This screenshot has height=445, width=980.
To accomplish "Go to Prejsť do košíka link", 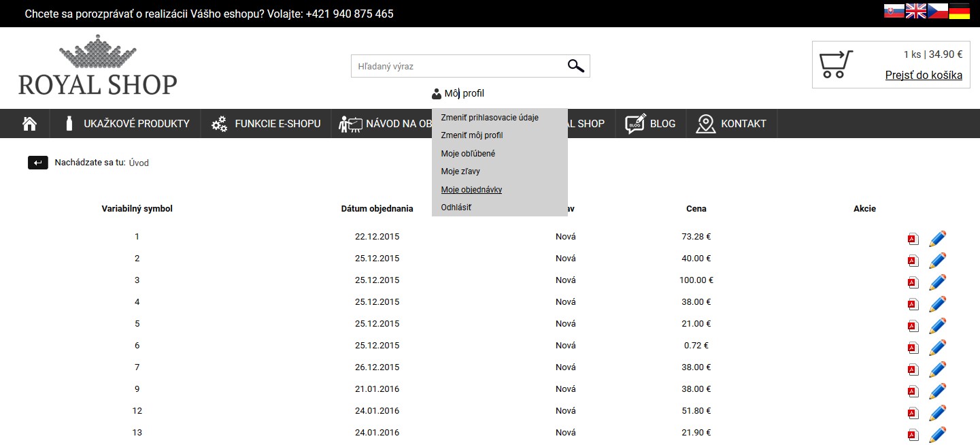I will click(x=923, y=76).
